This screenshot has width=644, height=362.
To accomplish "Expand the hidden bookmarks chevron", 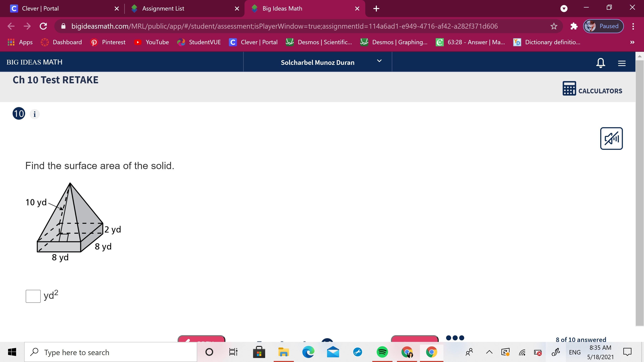I will (x=632, y=42).
